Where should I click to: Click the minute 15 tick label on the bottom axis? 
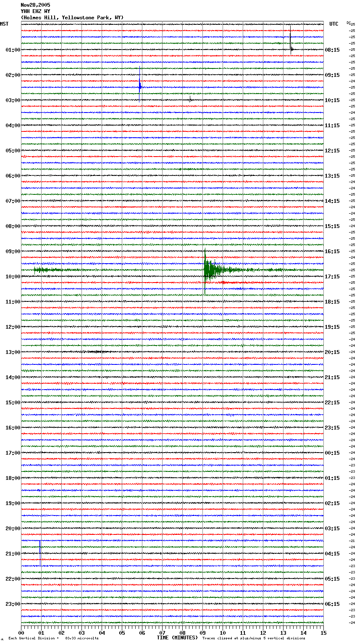tap(323, 633)
